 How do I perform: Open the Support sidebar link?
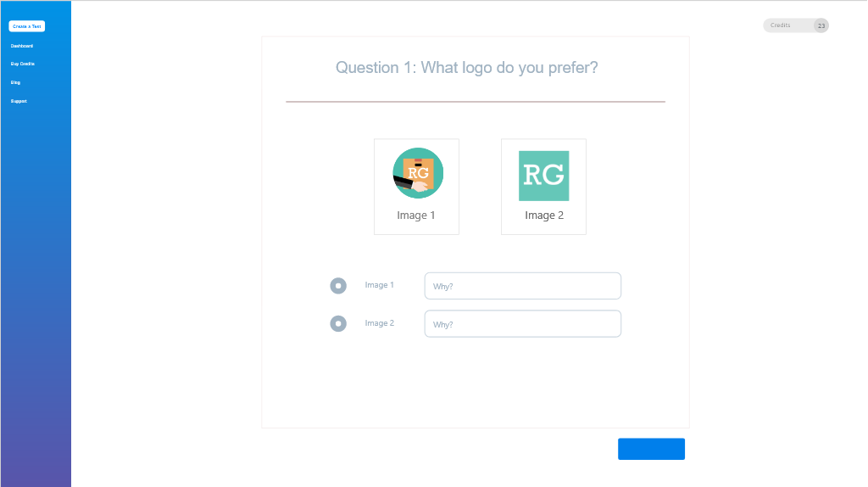[x=19, y=101]
